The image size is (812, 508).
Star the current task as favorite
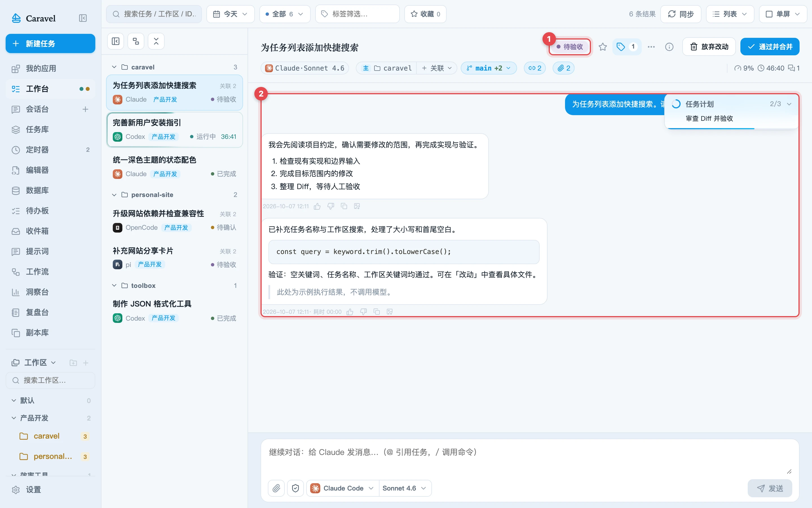point(603,47)
